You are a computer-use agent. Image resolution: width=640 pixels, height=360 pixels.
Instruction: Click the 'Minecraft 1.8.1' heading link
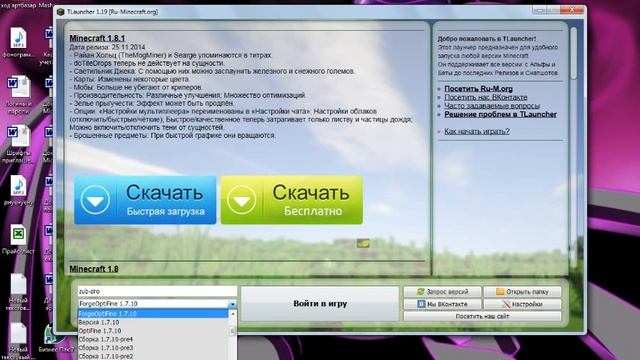(x=97, y=38)
